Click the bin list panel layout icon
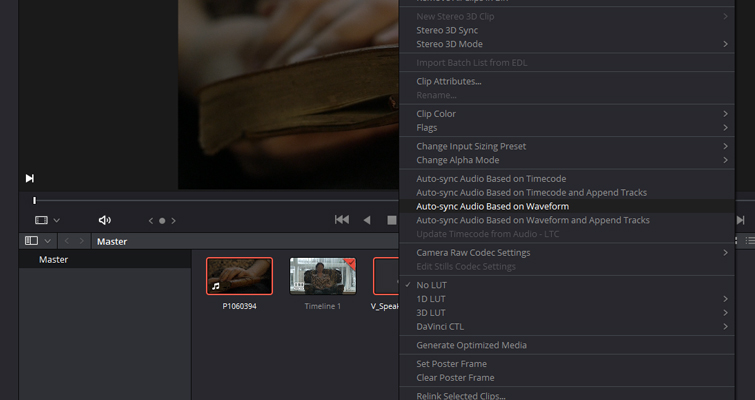The height and width of the screenshot is (400, 755). pyautogui.click(x=31, y=241)
